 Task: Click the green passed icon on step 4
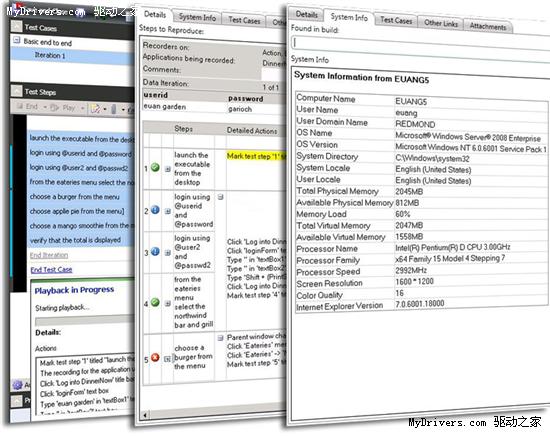pos(155,302)
